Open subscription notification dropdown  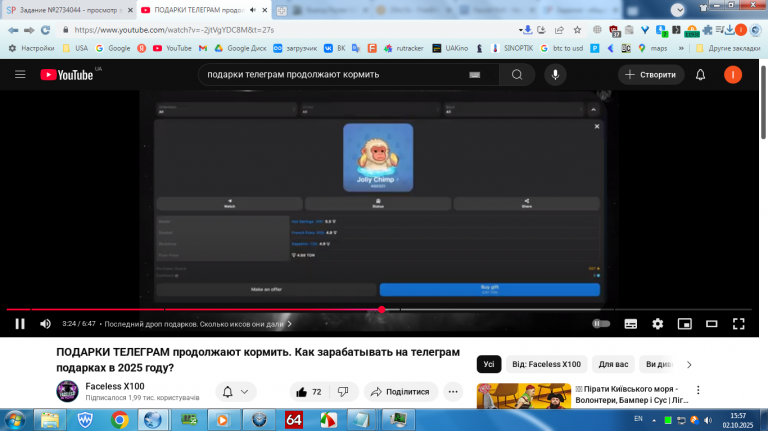point(236,392)
